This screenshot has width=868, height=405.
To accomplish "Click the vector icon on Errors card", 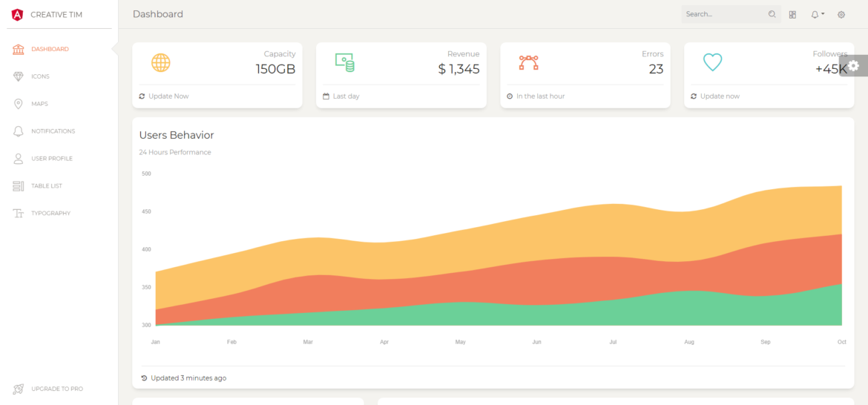I will pyautogui.click(x=529, y=62).
